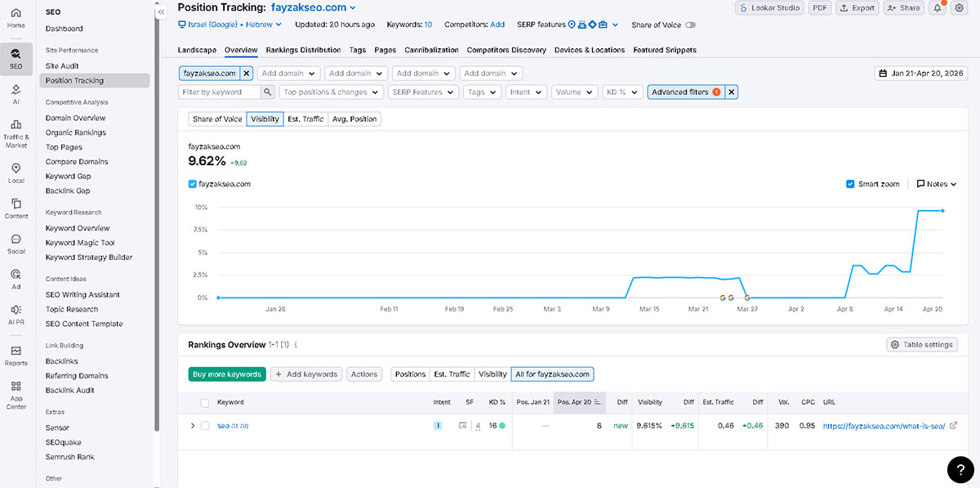The width and height of the screenshot is (980, 488).
Task: Switch to Rankings Distribution tab
Action: [303, 50]
